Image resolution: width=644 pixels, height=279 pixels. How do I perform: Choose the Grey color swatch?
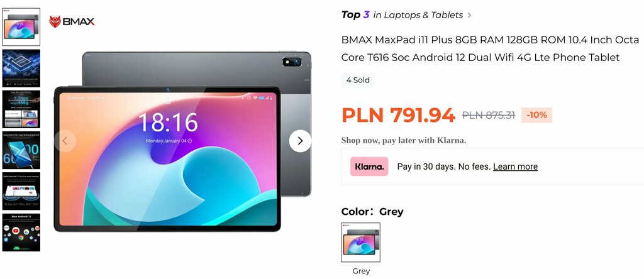[360, 243]
